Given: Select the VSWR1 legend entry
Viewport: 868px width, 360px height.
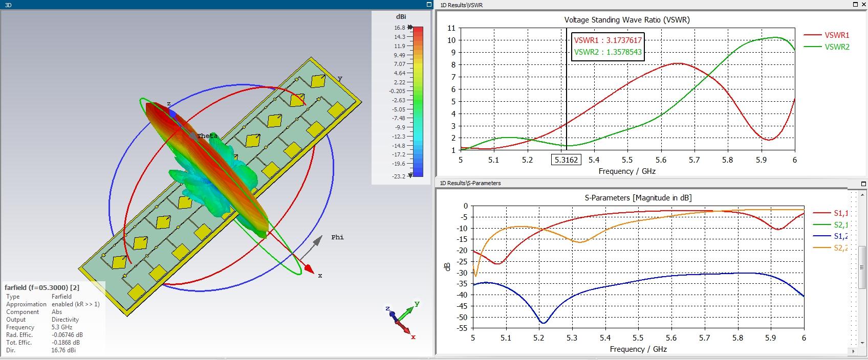Looking at the screenshot, I should (826, 35).
